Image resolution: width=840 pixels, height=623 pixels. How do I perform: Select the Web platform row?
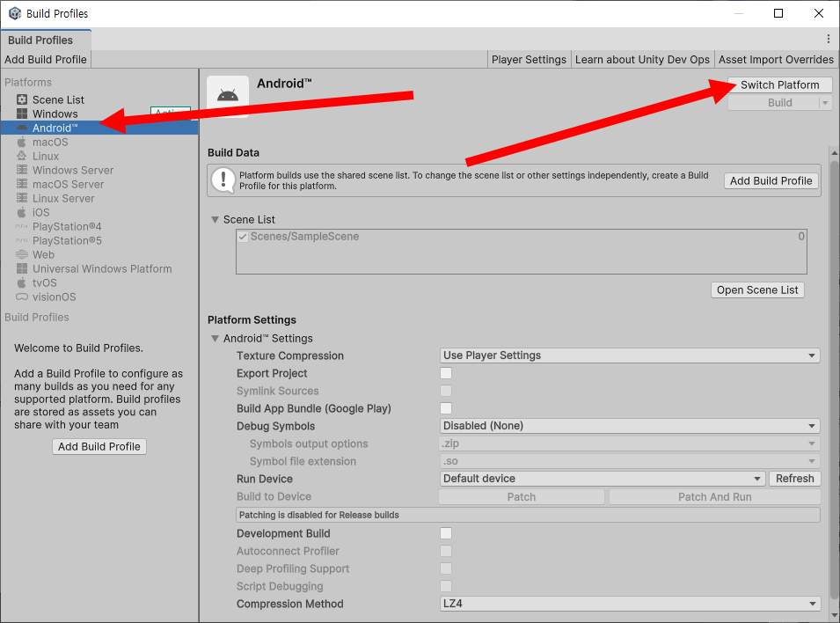point(99,254)
